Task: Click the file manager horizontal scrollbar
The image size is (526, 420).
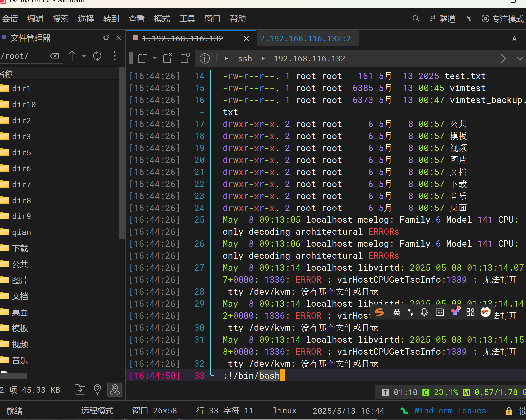Action: (x=13, y=376)
